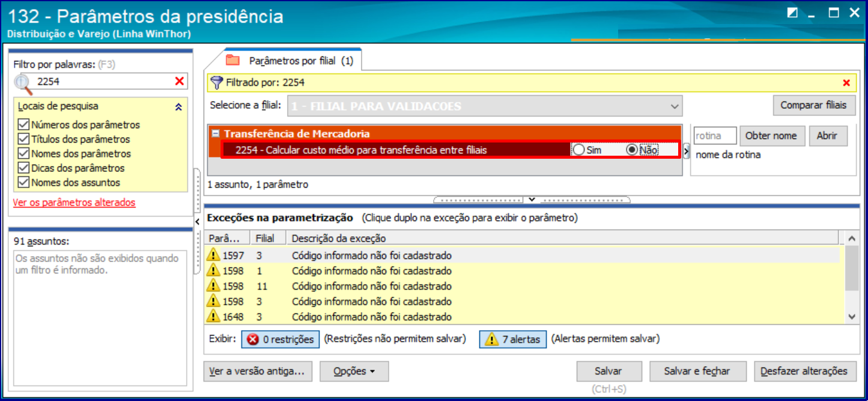
Task: Toggle 'Dicas dos parâmetros' checkbox
Action: tap(24, 168)
